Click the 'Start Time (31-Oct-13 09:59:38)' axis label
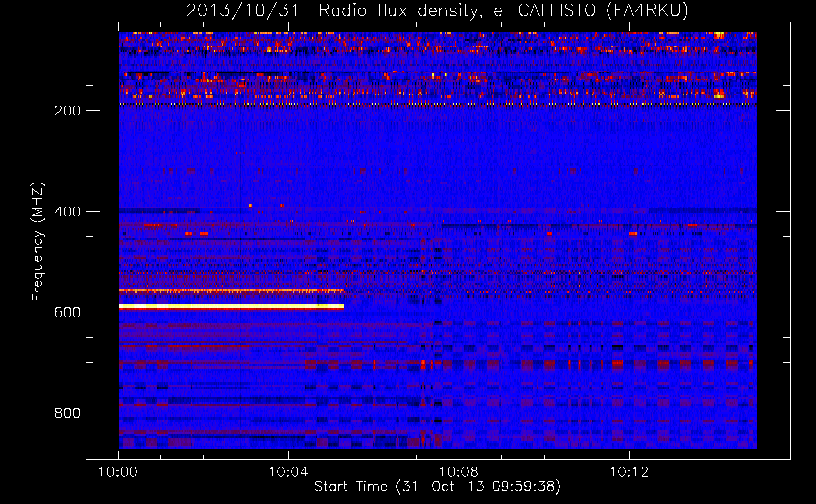The image size is (816, 504). 437,487
